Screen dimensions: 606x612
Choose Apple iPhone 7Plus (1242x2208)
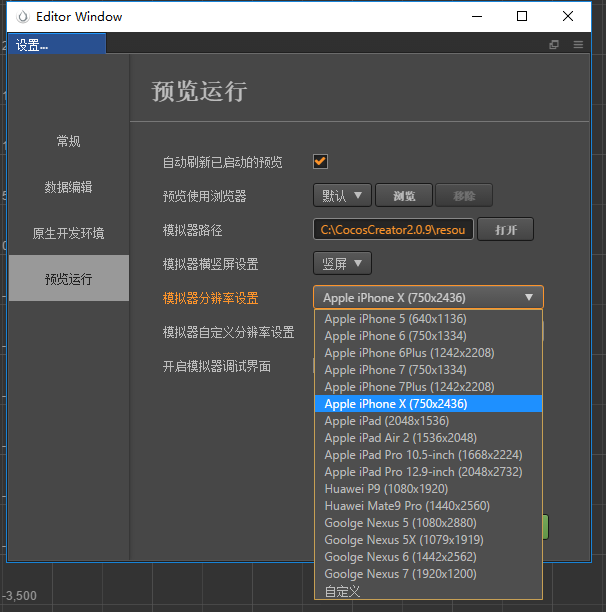click(428, 387)
